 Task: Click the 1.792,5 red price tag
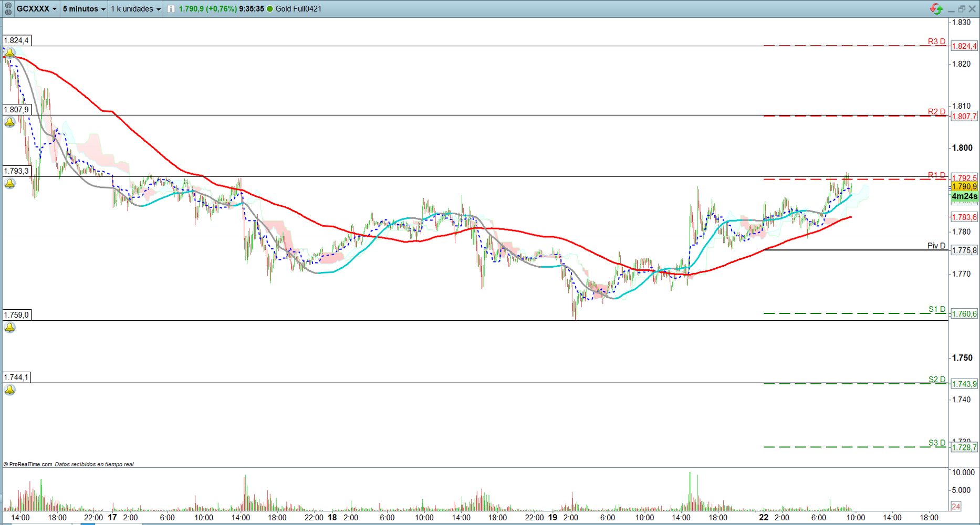[964, 178]
